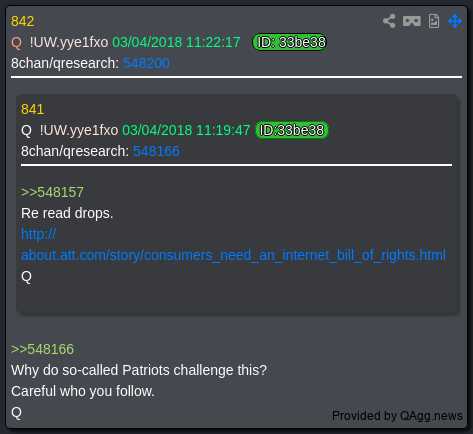Select post number 842

[22, 21]
